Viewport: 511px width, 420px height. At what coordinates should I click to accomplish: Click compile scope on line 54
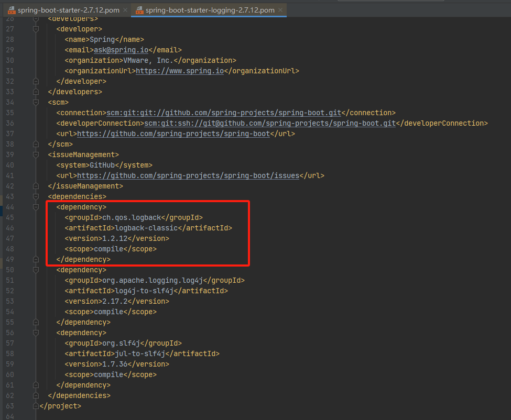click(x=108, y=312)
